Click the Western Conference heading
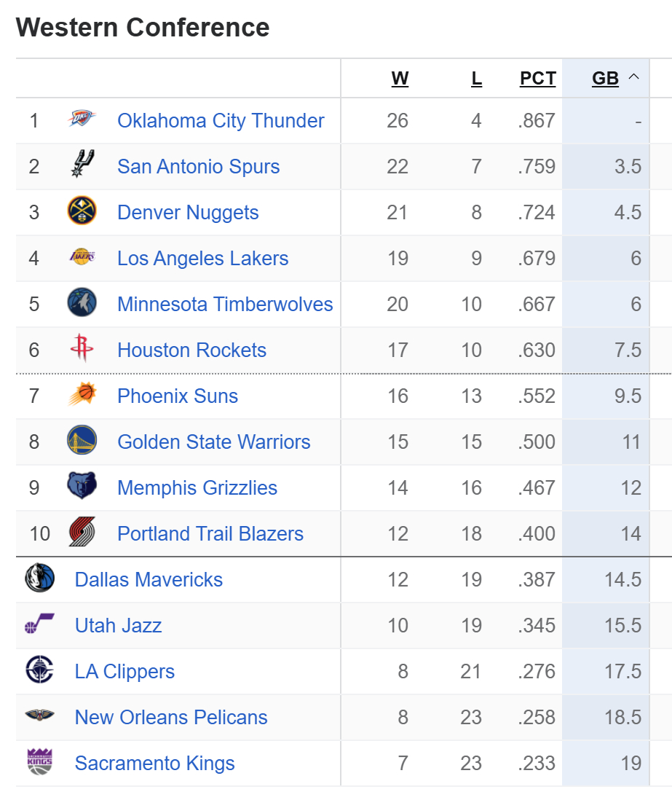The image size is (672, 800). (143, 28)
